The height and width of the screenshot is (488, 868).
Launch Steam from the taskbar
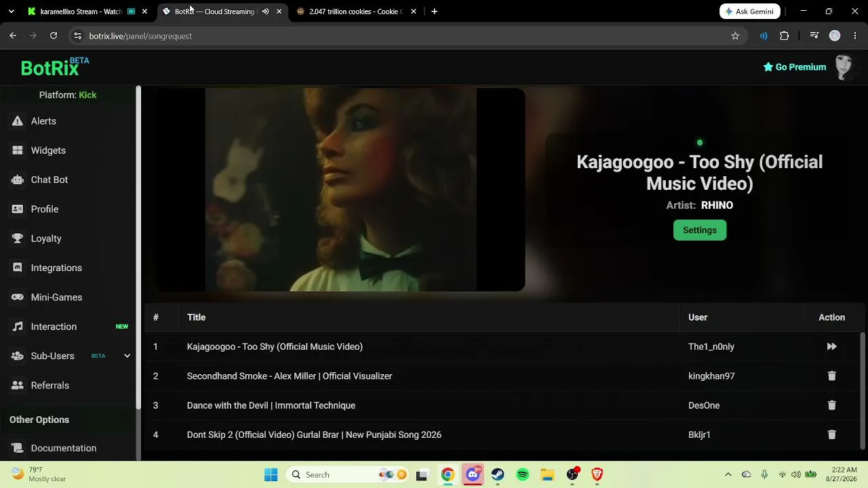(498, 474)
